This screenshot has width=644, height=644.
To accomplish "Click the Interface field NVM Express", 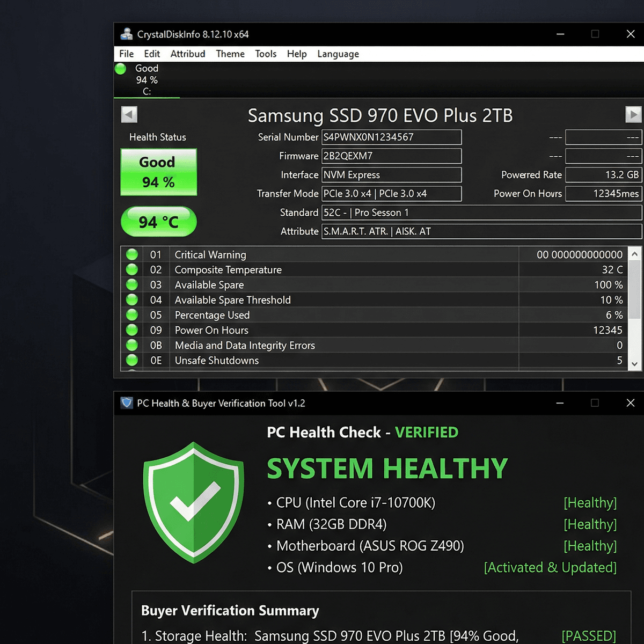I will tap(391, 175).
